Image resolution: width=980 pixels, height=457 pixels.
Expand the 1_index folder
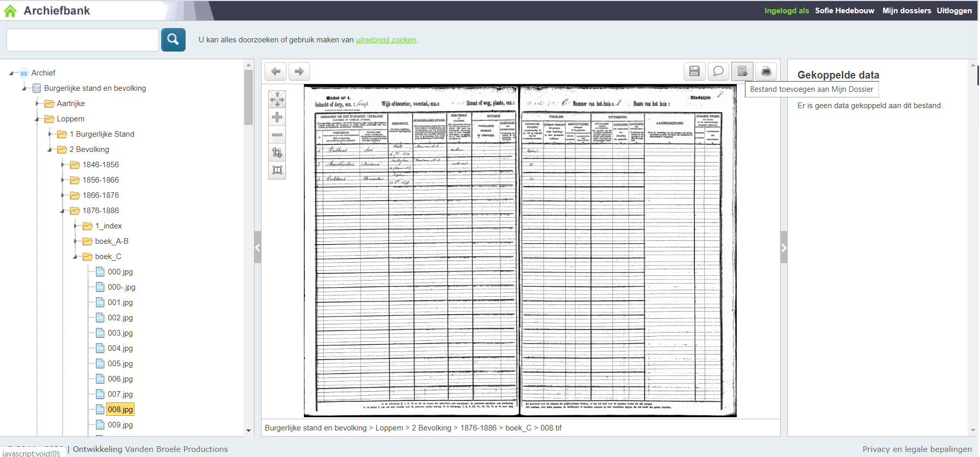point(75,226)
